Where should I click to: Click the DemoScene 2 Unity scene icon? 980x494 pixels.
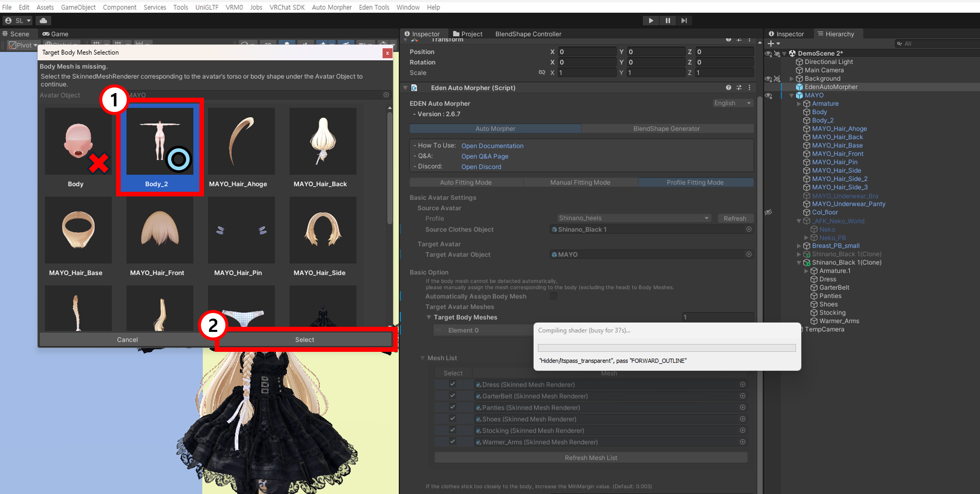tap(792, 53)
